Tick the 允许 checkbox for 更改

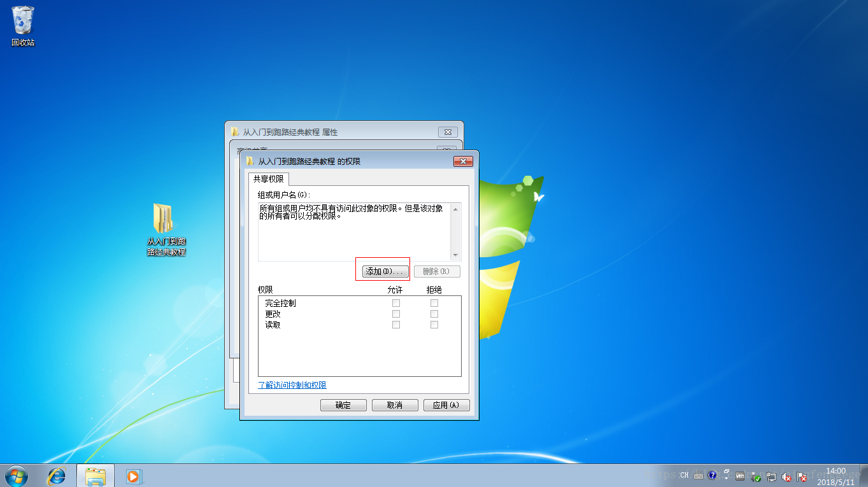pos(396,314)
